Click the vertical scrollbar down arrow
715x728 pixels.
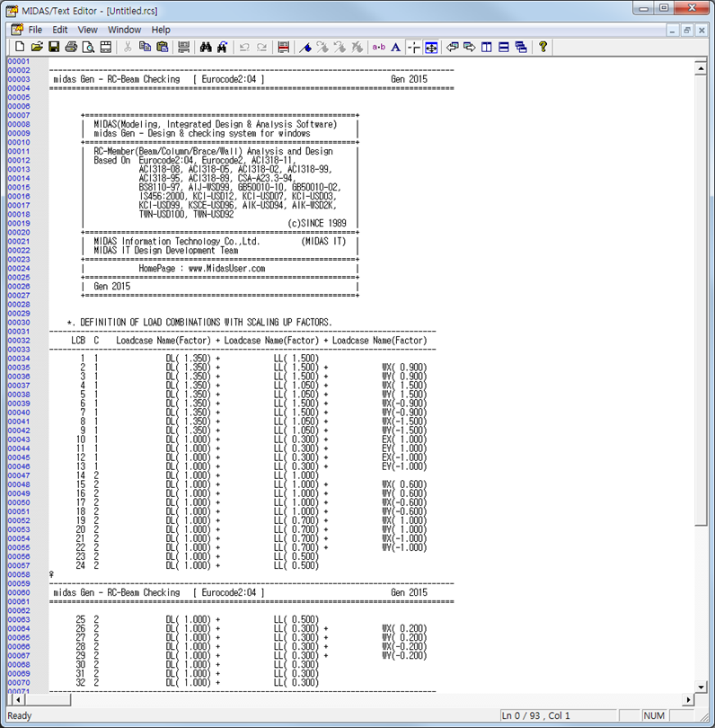pos(701,687)
